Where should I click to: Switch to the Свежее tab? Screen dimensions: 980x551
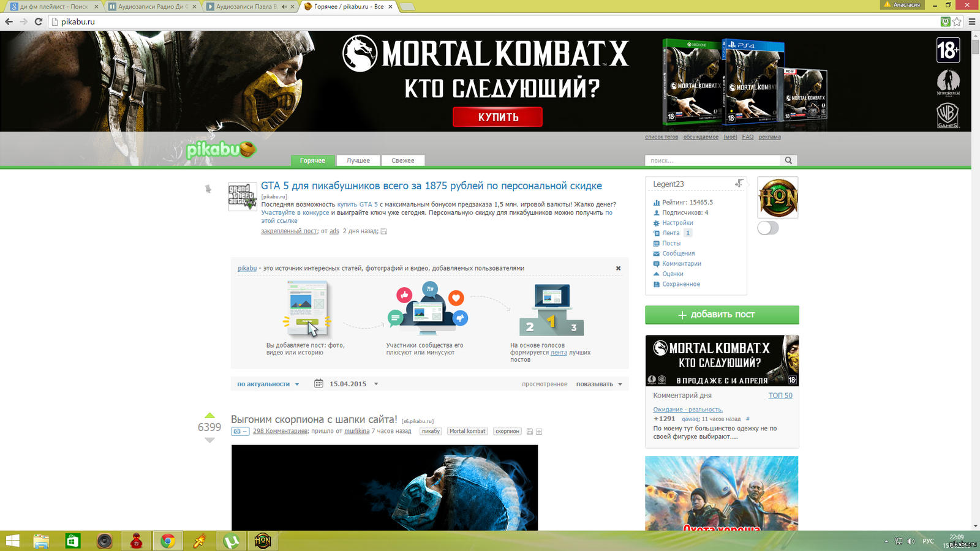coord(402,160)
